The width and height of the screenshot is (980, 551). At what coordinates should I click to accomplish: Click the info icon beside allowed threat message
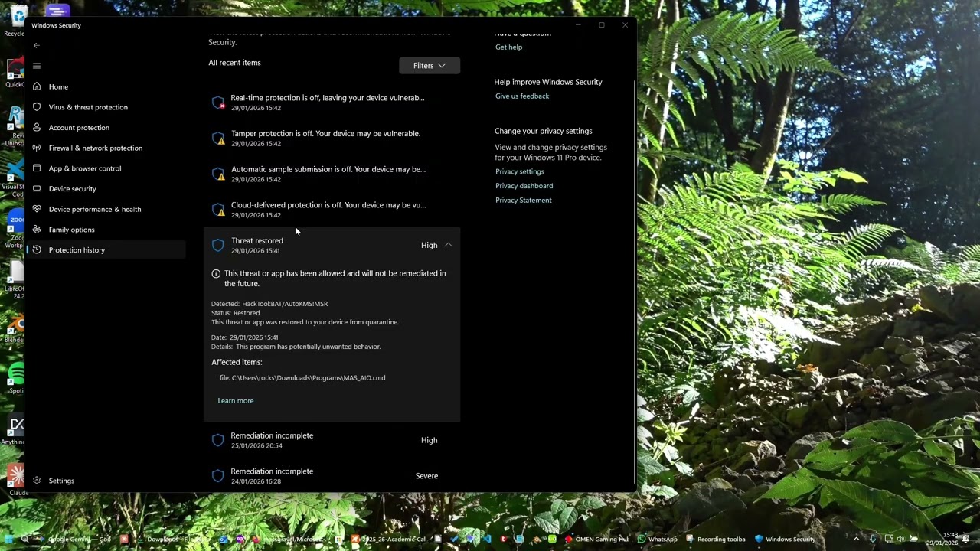[216, 273]
